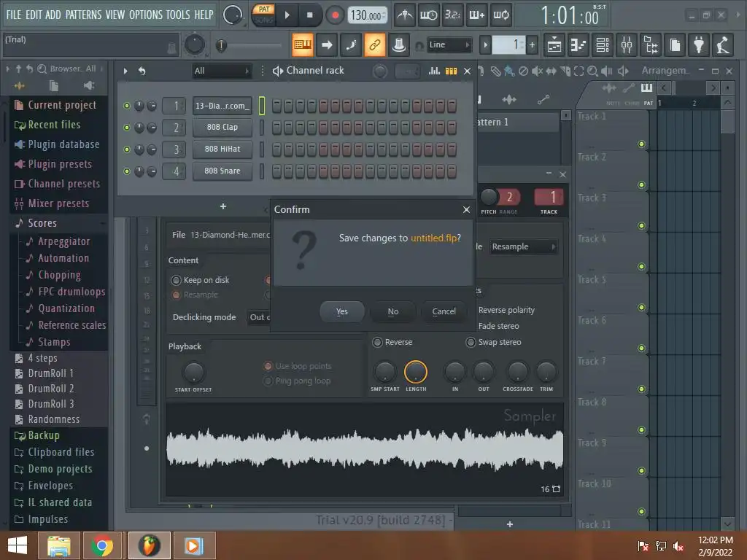Screen dimensions: 747x560
Task: Click the tempo field showing 130.000
Action: (367, 15)
